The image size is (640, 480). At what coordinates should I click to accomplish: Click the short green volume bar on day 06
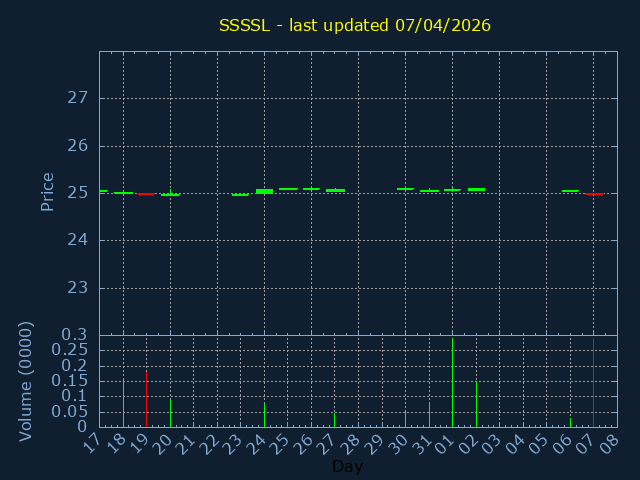571,422
